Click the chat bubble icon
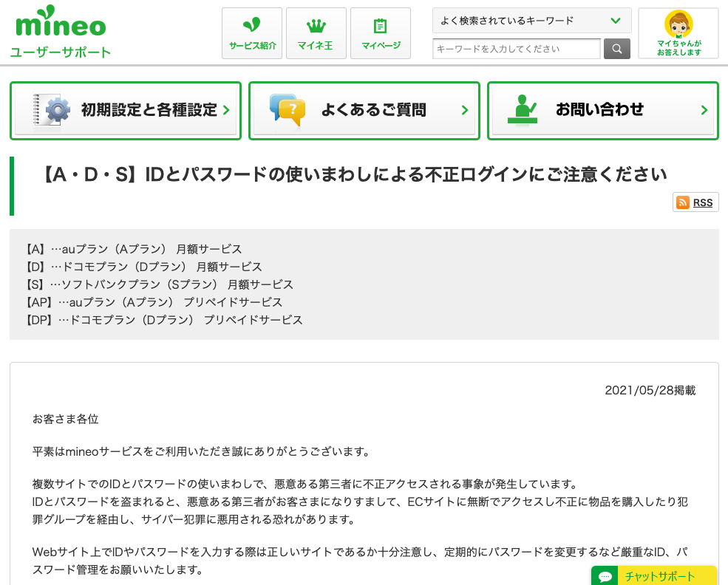Image resolution: width=728 pixels, height=585 pixels. coord(605,577)
